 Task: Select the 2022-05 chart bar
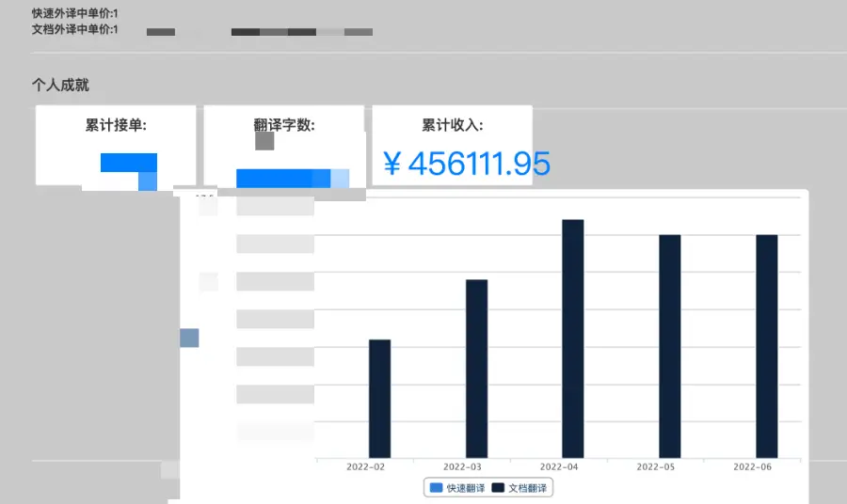coord(669,346)
